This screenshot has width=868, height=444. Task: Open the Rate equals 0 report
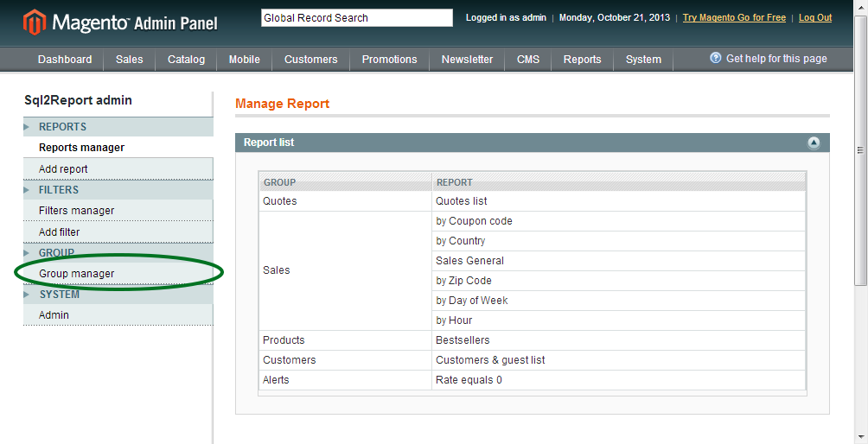pos(469,380)
